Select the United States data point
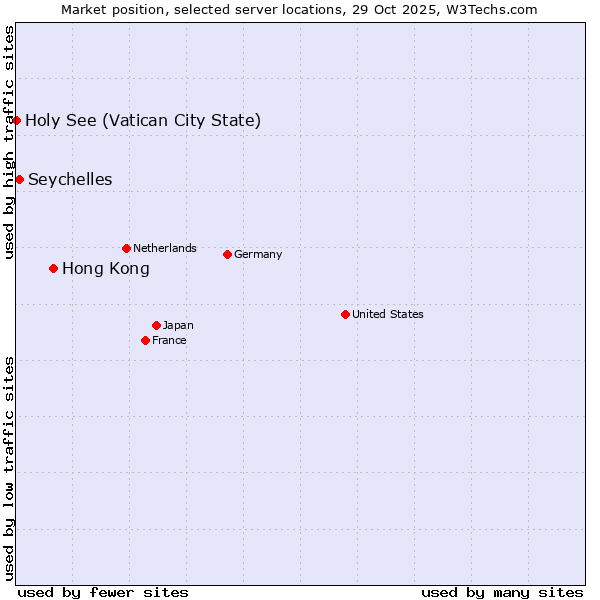600x600 pixels. [345, 314]
